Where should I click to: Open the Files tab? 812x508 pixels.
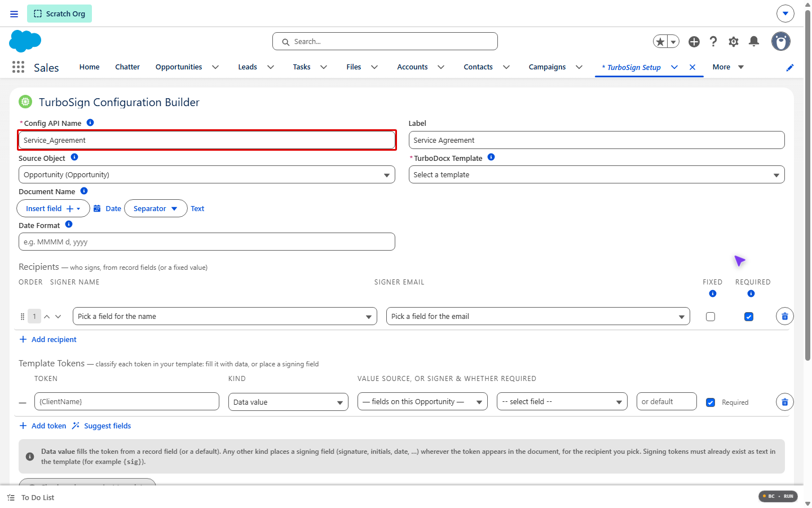[x=354, y=67]
